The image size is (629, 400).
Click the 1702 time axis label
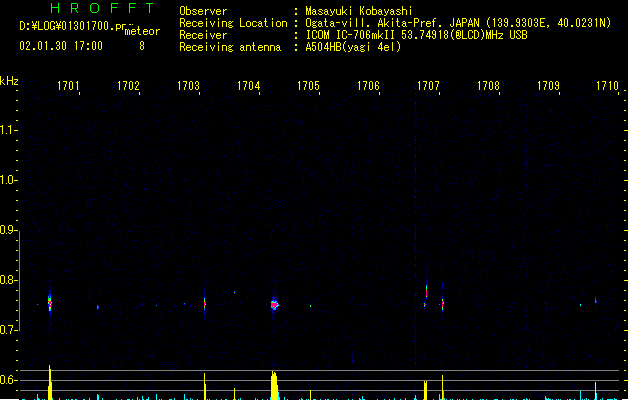coord(128,86)
